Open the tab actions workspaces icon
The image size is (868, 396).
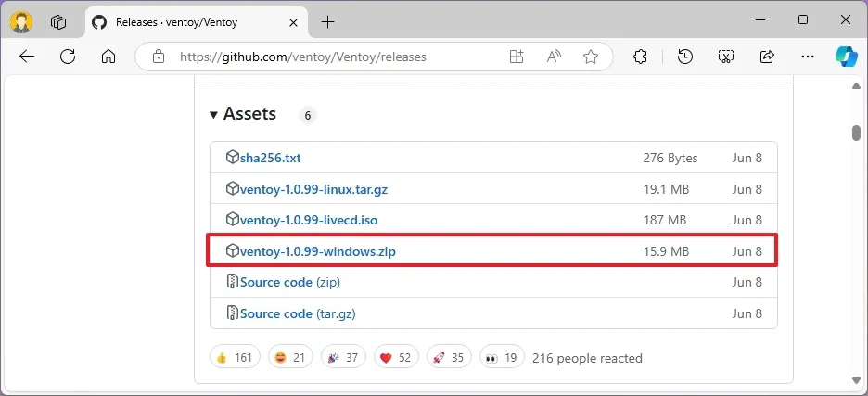pos(58,21)
